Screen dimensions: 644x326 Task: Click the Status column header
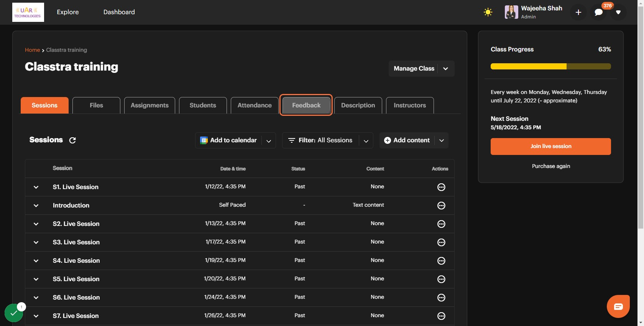[x=298, y=169]
